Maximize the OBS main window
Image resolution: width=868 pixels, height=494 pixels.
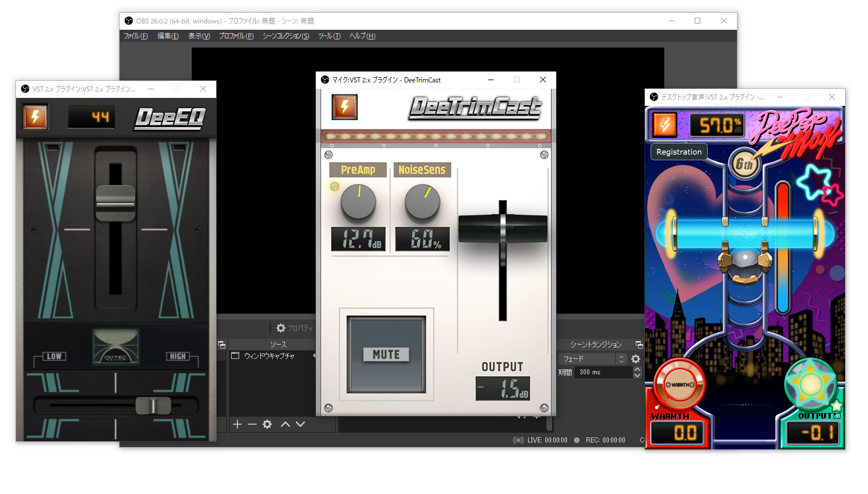(x=697, y=21)
